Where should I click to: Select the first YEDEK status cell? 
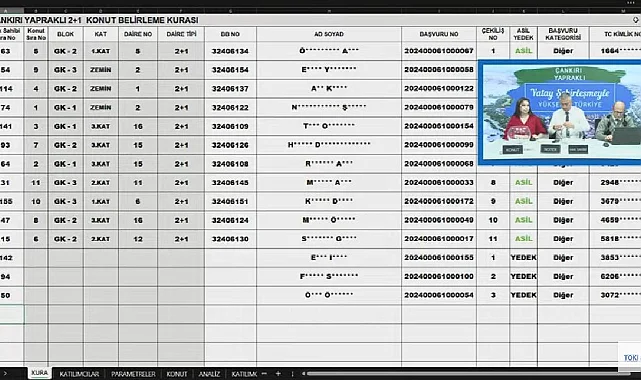point(523,258)
